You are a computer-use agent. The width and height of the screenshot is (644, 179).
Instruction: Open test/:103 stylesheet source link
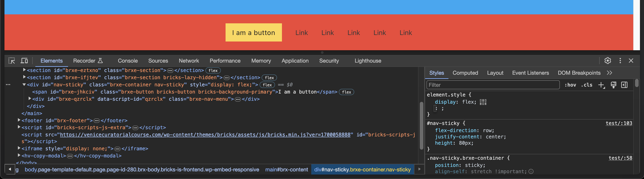619,123
